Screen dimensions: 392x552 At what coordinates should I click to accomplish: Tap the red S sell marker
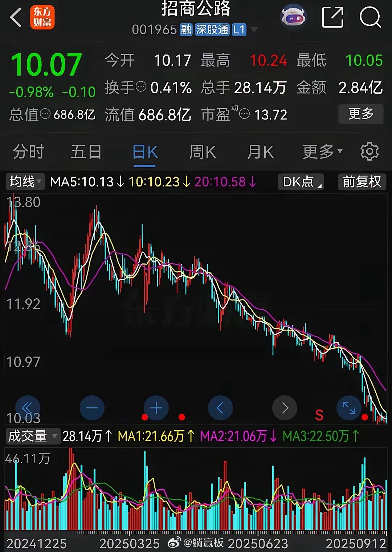pos(319,415)
